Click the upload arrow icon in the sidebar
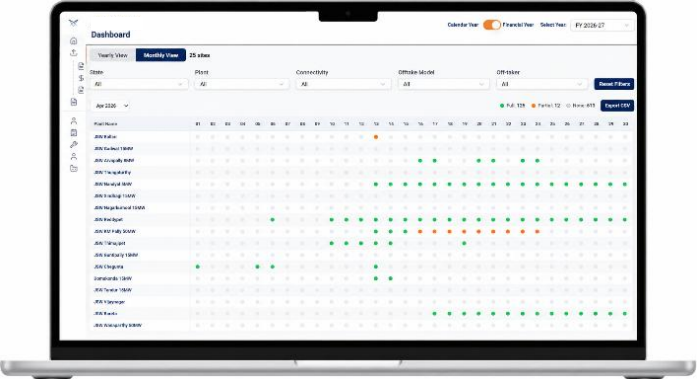The height and width of the screenshot is (379, 697). [x=74, y=52]
